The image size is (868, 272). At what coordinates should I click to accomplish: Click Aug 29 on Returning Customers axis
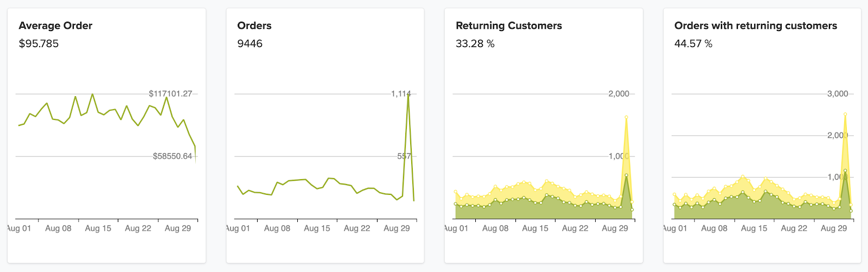(615, 229)
